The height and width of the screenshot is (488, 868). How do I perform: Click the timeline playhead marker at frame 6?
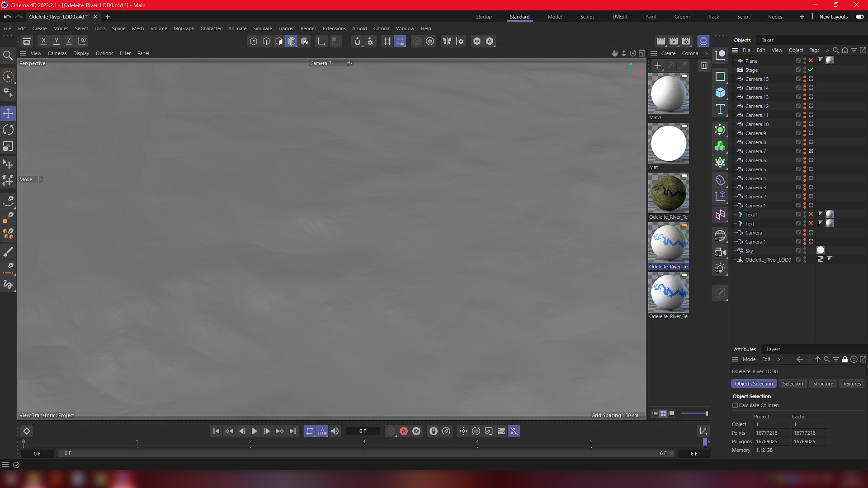(x=705, y=441)
